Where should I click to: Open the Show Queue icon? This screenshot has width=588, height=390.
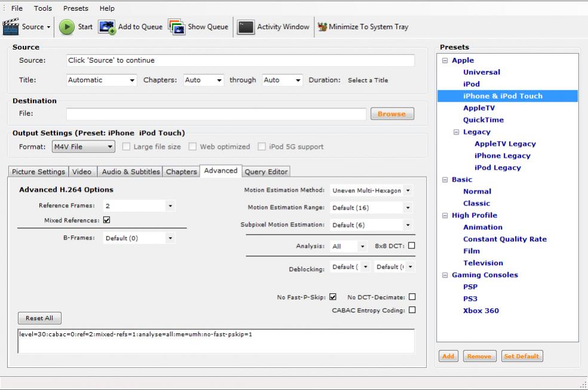click(x=177, y=27)
